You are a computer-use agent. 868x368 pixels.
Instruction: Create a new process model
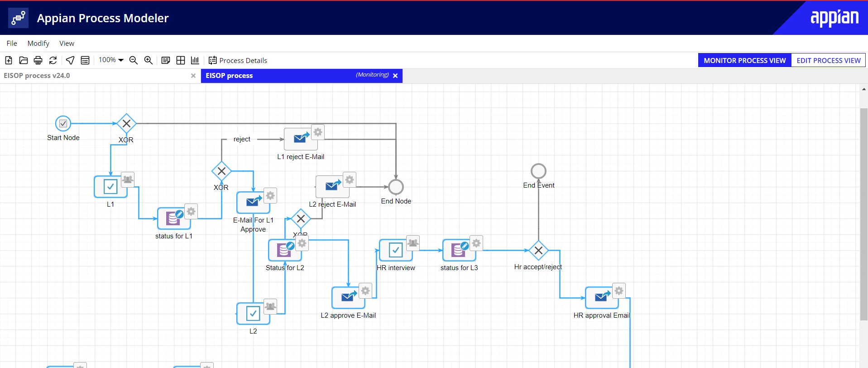(9, 60)
